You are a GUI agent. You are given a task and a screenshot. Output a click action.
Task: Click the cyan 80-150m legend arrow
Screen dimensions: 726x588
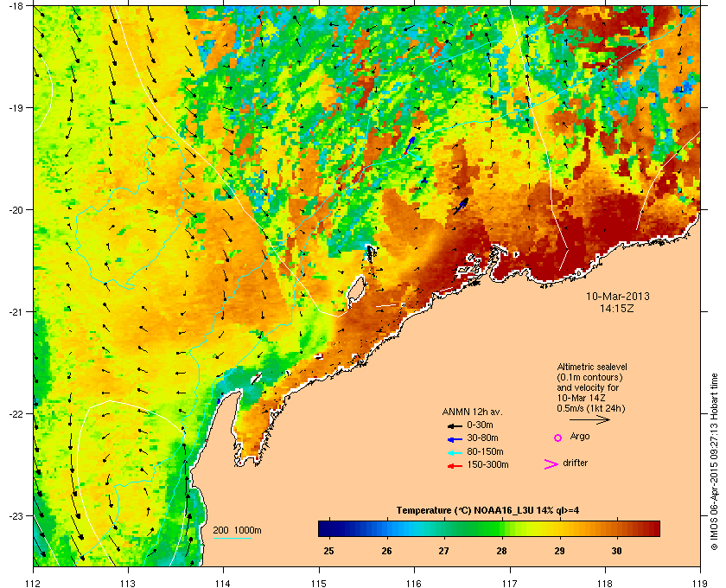455,453
